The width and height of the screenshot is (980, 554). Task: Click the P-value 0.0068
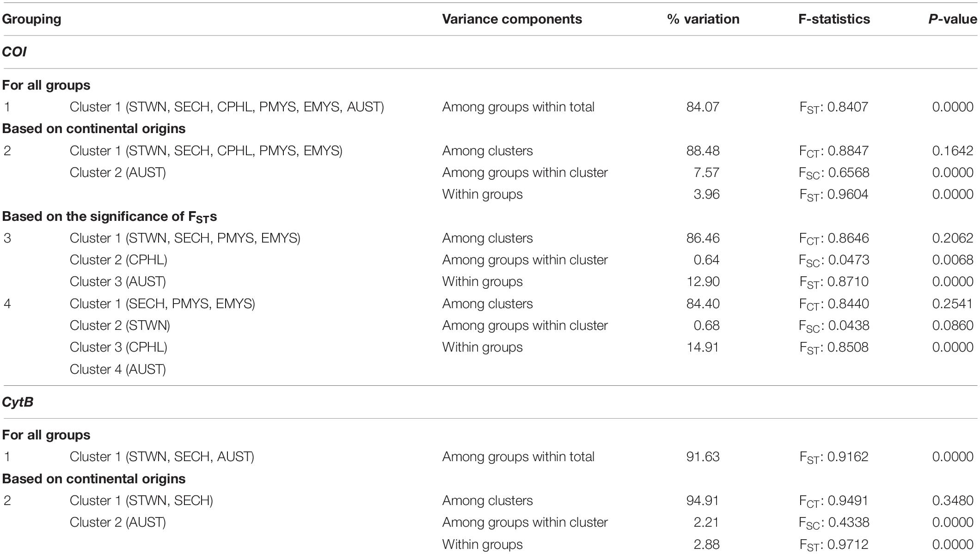[x=953, y=260]
